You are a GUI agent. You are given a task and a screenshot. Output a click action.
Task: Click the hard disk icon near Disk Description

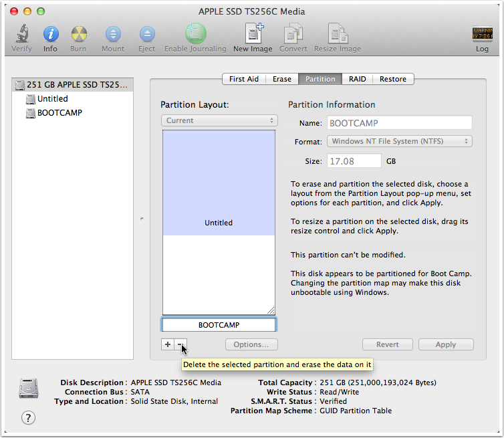pos(29,388)
